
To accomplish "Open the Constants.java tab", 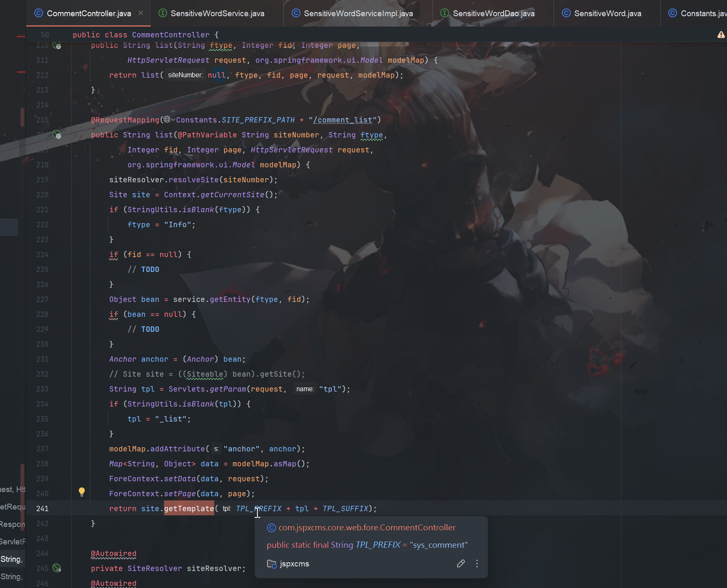I will point(703,13).
